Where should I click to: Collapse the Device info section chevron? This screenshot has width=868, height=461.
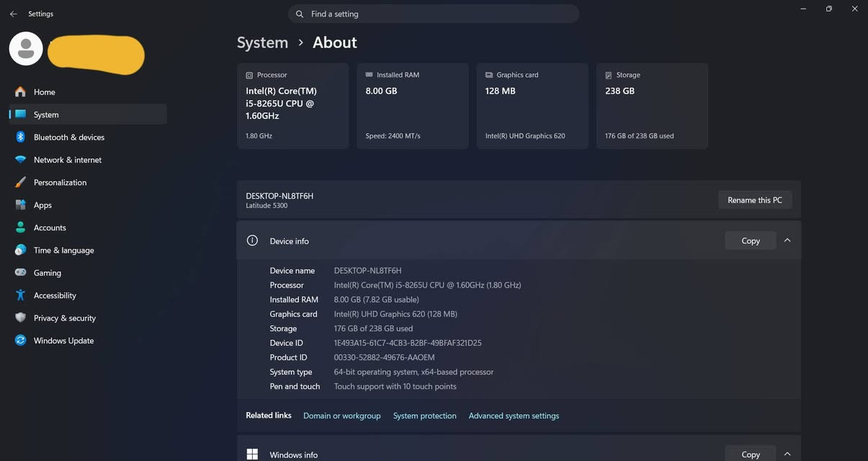point(787,241)
